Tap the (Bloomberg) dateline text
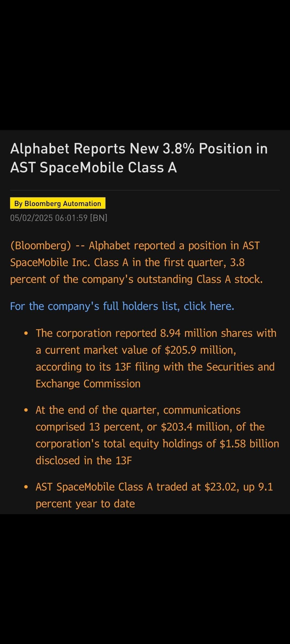The height and width of the screenshot is (644, 290). 41,246
